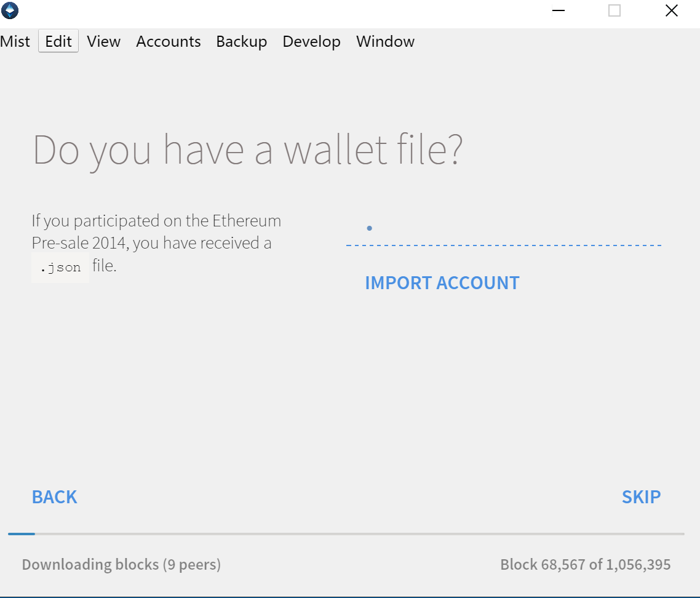
Task: Open the Window menu
Action: click(x=385, y=41)
